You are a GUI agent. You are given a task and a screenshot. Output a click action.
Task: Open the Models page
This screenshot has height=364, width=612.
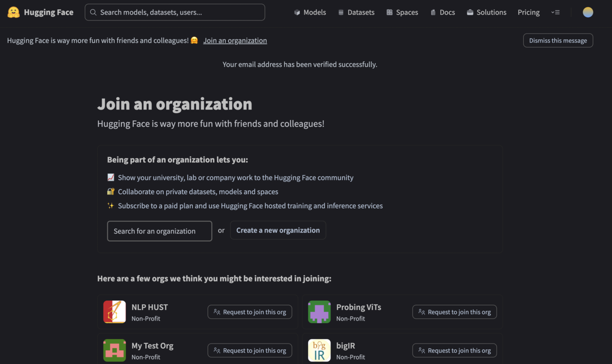pyautogui.click(x=310, y=12)
